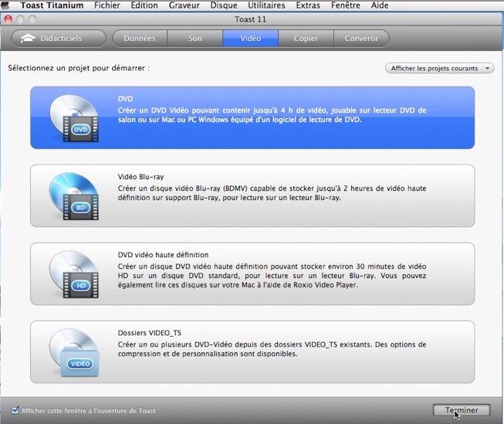This screenshot has height=424, width=504.
Task: Open the Edition menu
Action: (x=144, y=5)
